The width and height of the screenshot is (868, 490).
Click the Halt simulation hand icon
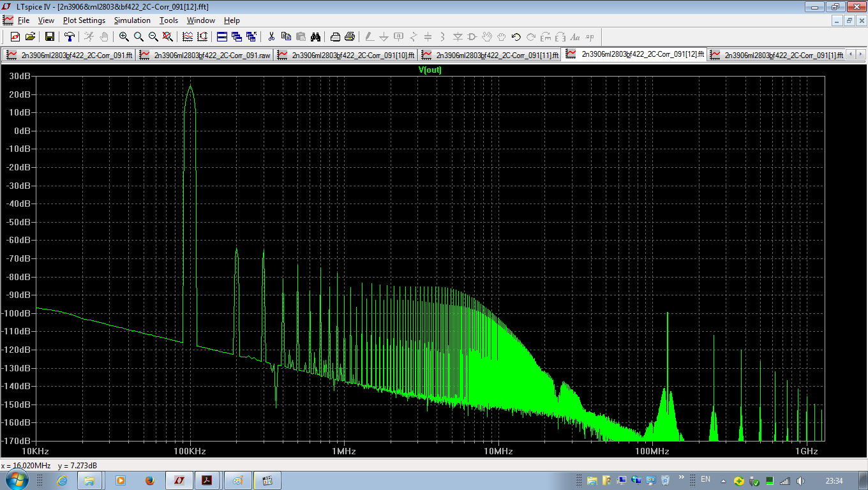pos(104,37)
